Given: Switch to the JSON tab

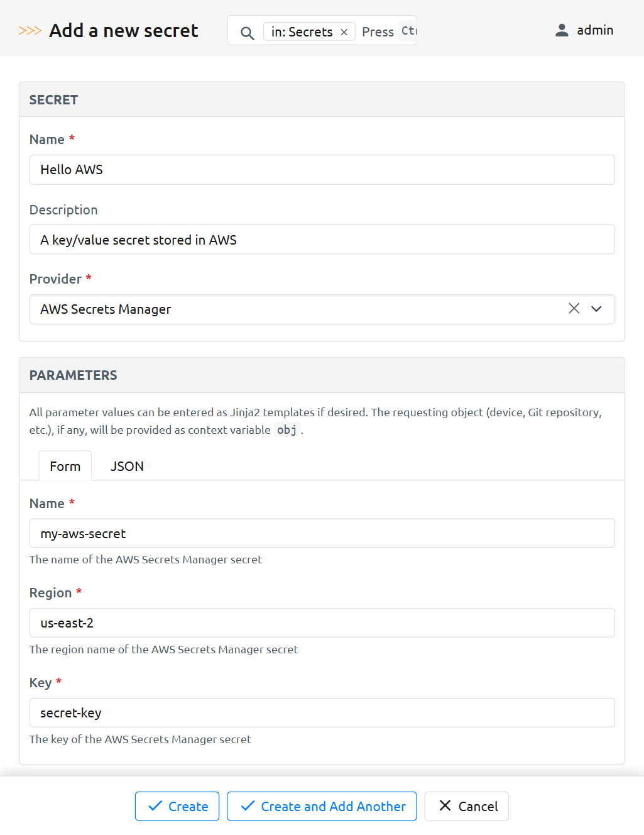Looking at the screenshot, I should click(126, 466).
